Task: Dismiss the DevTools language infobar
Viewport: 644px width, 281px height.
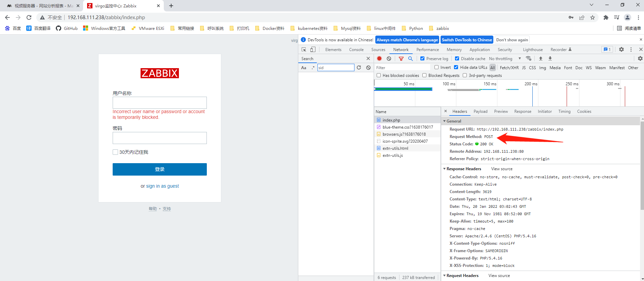Action: pos(641,40)
